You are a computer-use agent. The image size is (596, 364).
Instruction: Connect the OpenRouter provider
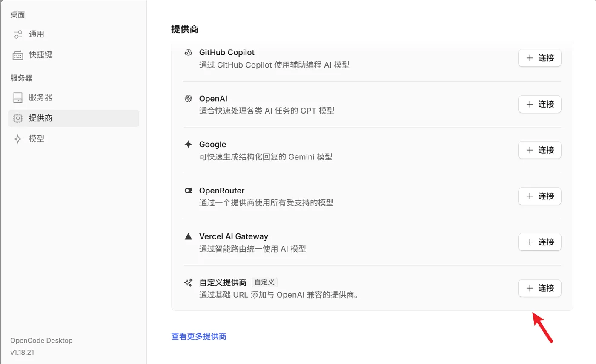(539, 196)
